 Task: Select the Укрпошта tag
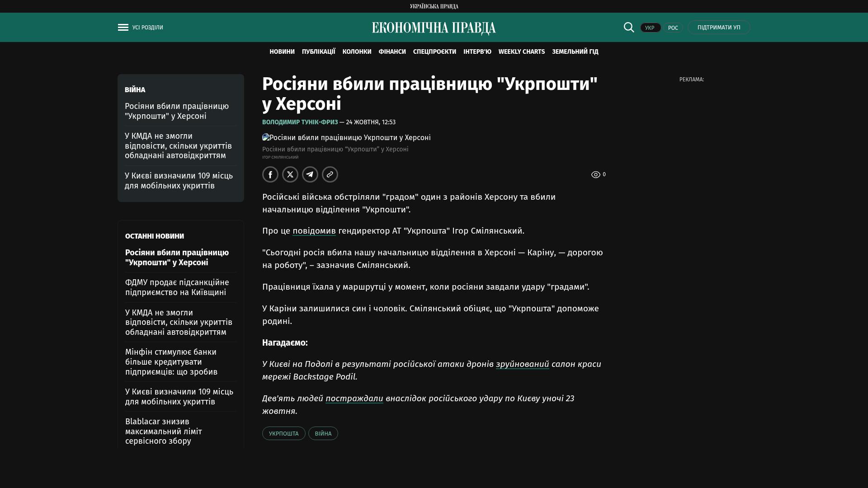(283, 433)
